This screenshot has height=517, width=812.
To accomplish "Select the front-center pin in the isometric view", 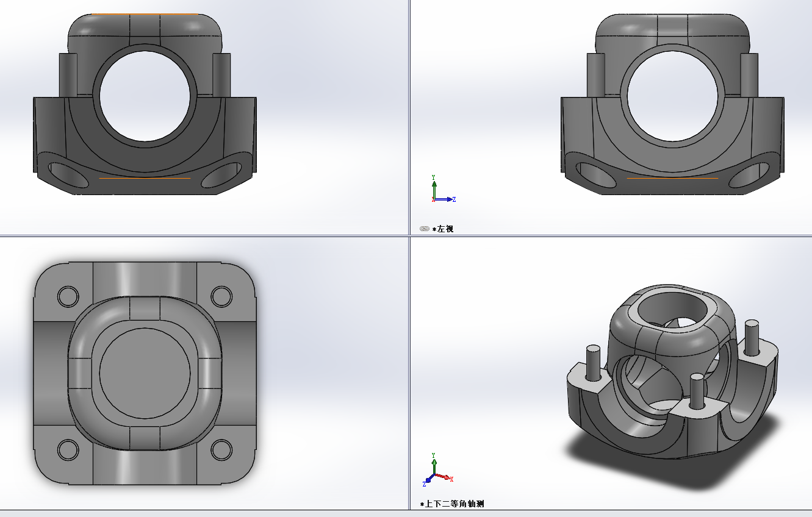I will 697,391.
